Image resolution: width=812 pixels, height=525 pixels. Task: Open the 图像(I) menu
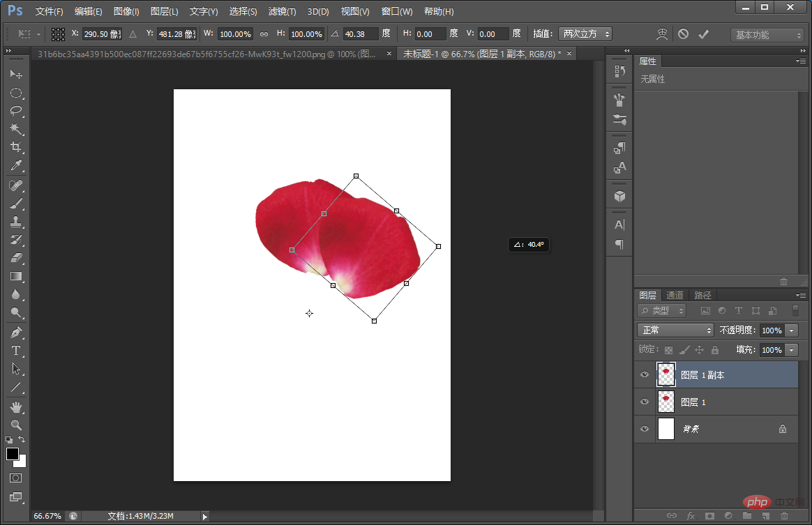(x=126, y=11)
